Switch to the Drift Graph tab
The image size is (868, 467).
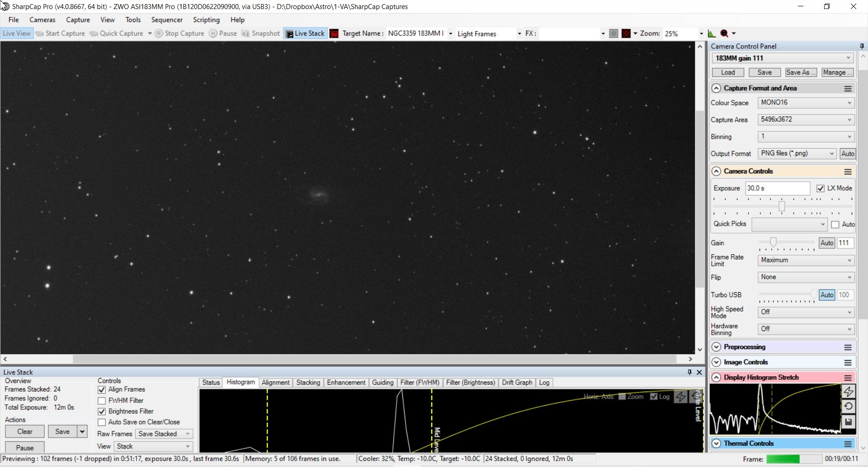(x=517, y=383)
